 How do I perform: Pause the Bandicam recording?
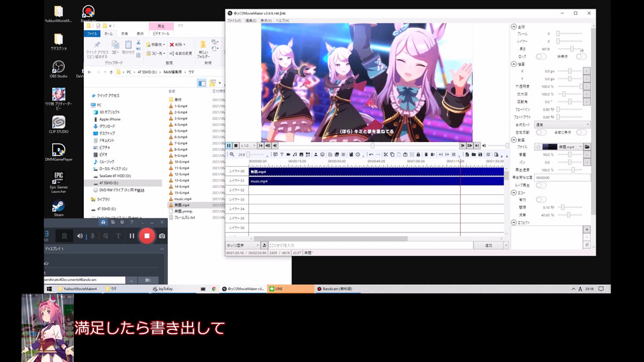coord(132,235)
